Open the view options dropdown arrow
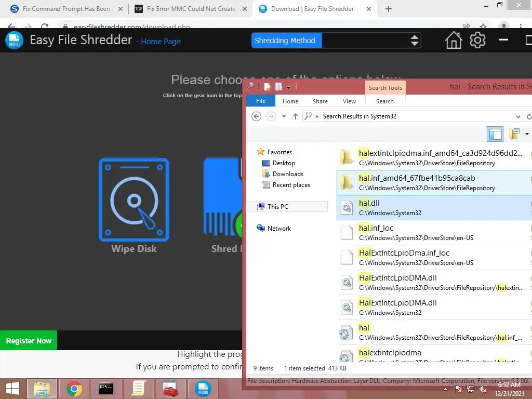 coord(527,134)
